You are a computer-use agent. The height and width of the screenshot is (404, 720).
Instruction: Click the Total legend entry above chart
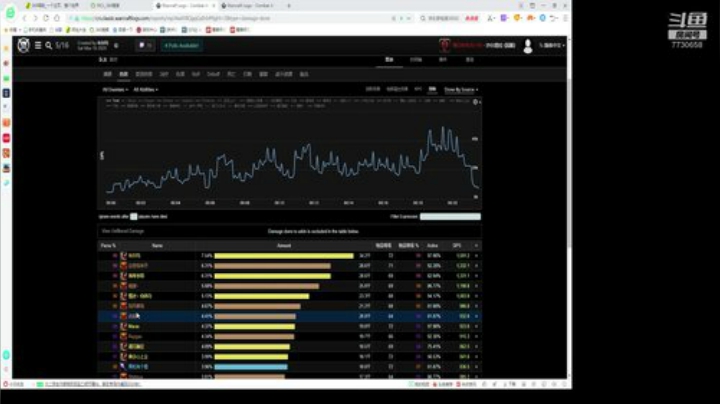113,101
